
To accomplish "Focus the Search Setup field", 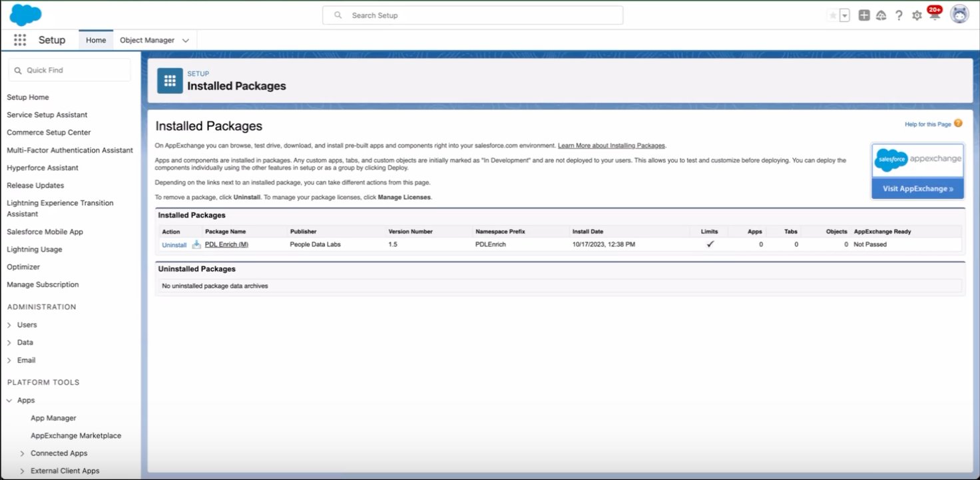I will [473, 15].
